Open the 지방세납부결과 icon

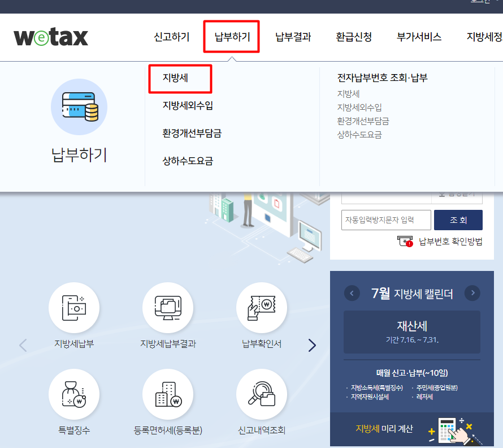168,307
